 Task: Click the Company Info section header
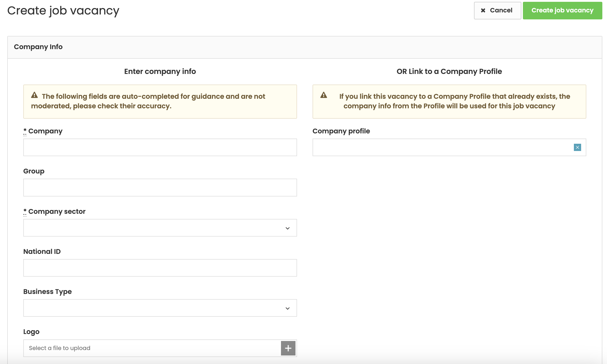coord(38,47)
